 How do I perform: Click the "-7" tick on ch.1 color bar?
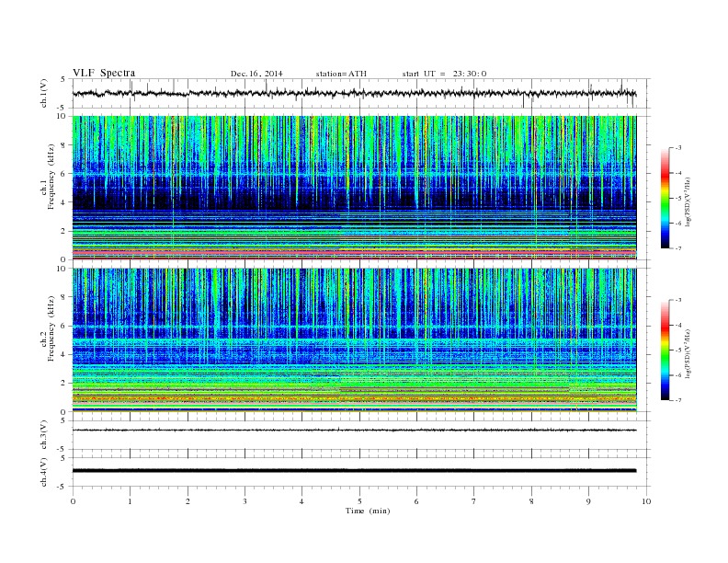(678, 248)
